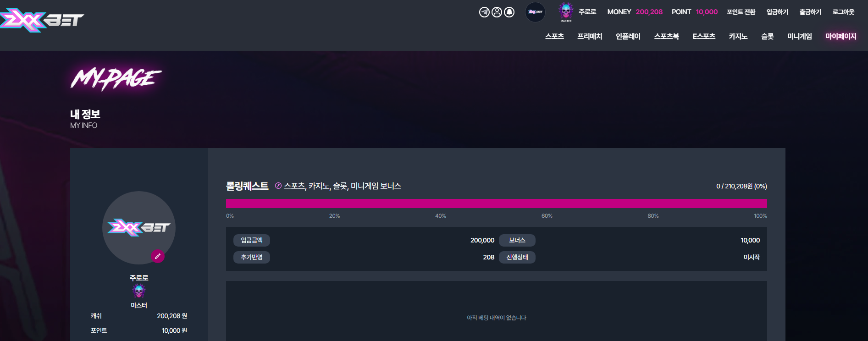The image size is (868, 341).
Task: Click the round ZXX BET badge in header
Action: pos(535,12)
